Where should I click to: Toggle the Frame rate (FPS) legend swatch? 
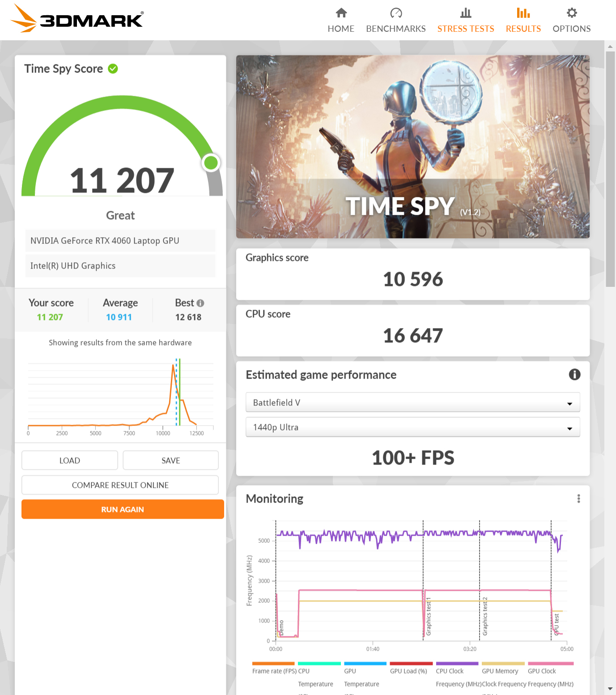click(x=273, y=663)
